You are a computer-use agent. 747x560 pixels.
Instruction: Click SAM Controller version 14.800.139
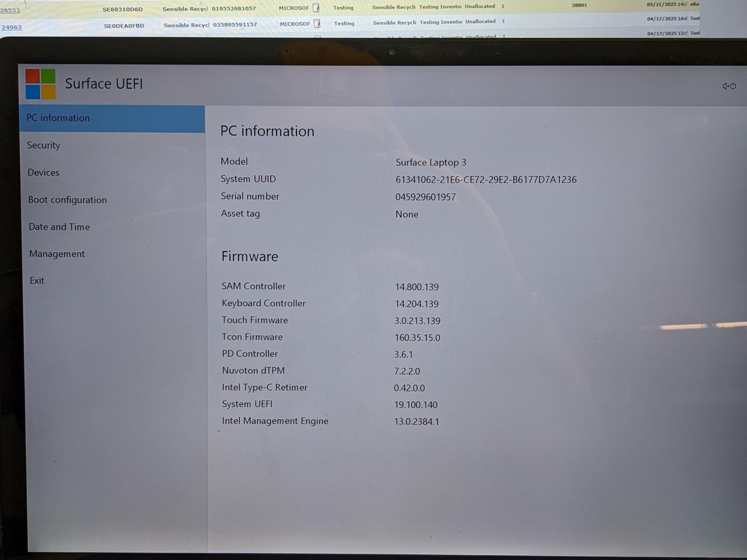[417, 287]
